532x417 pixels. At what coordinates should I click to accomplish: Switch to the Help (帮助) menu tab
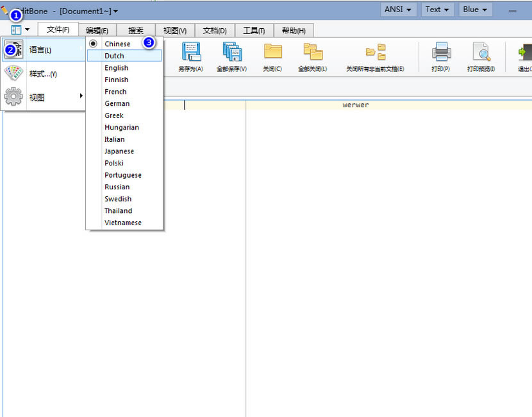(292, 29)
